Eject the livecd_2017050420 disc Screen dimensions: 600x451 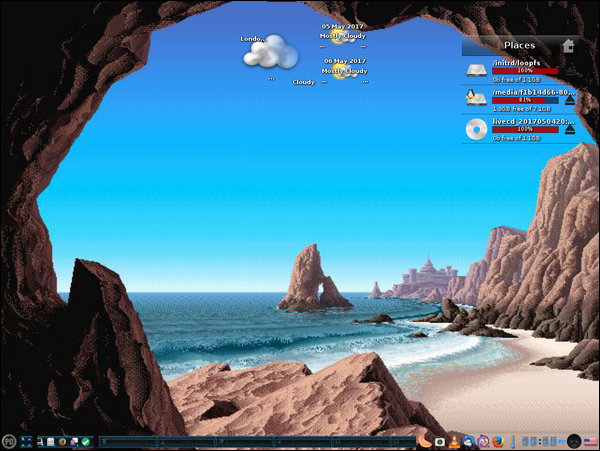pyautogui.click(x=570, y=130)
